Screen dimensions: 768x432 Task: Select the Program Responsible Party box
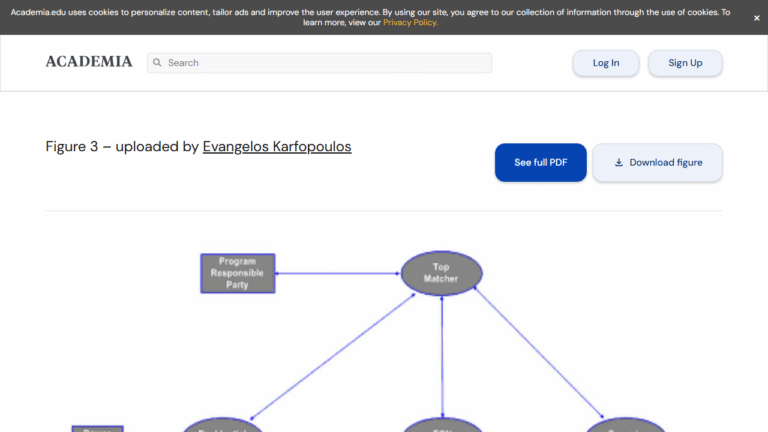pos(238,273)
